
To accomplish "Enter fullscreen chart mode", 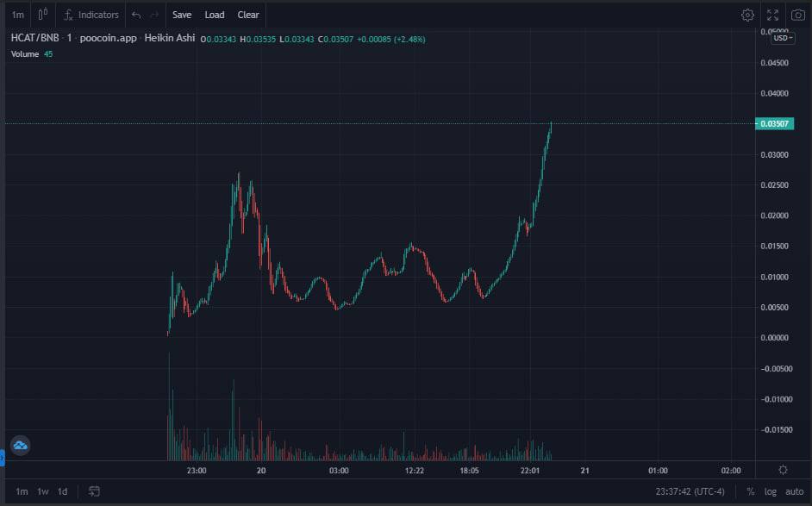I will 772,15.
